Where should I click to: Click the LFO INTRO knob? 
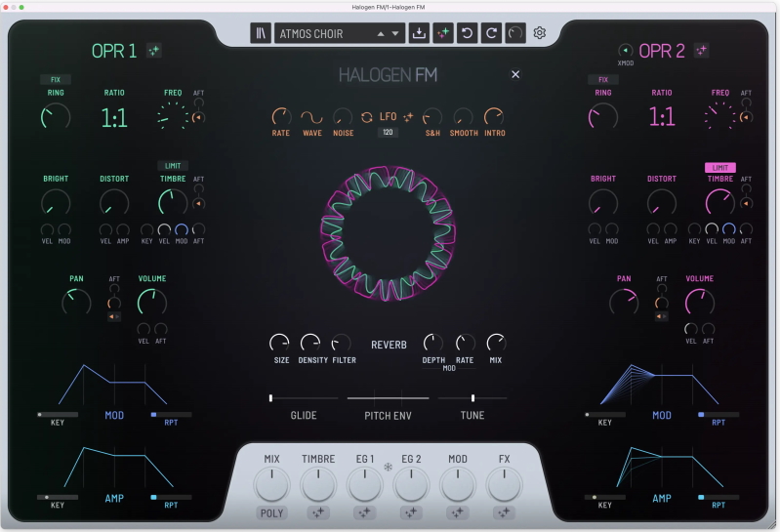(494, 117)
